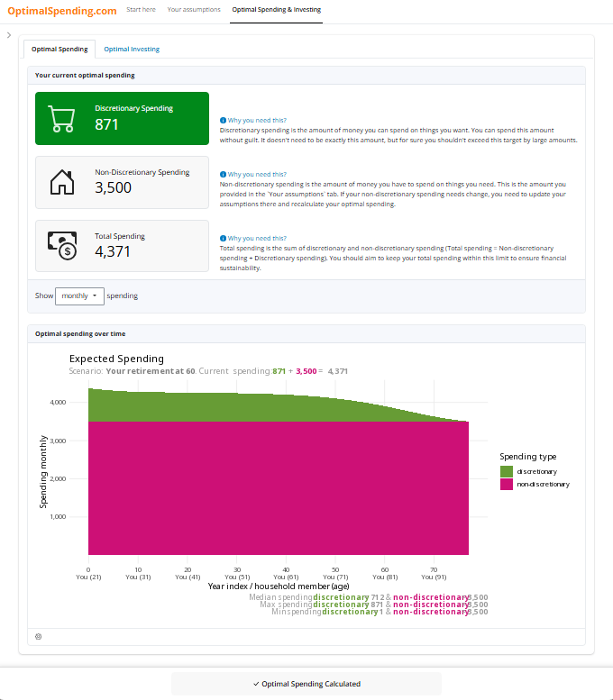Image resolution: width=613 pixels, height=700 pixels.
Task: Toggle the non-discretionary legend entry in chart
Action: pyautogui.click(x=507, y=485)
